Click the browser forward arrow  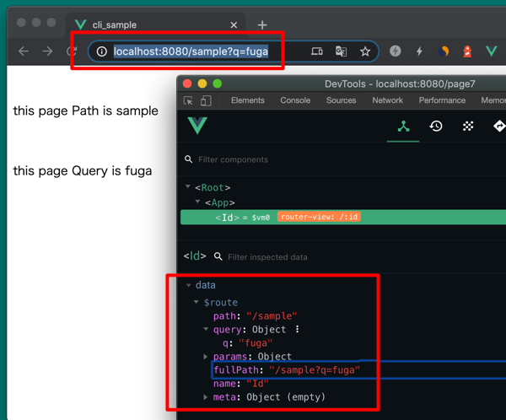point(47,51)
